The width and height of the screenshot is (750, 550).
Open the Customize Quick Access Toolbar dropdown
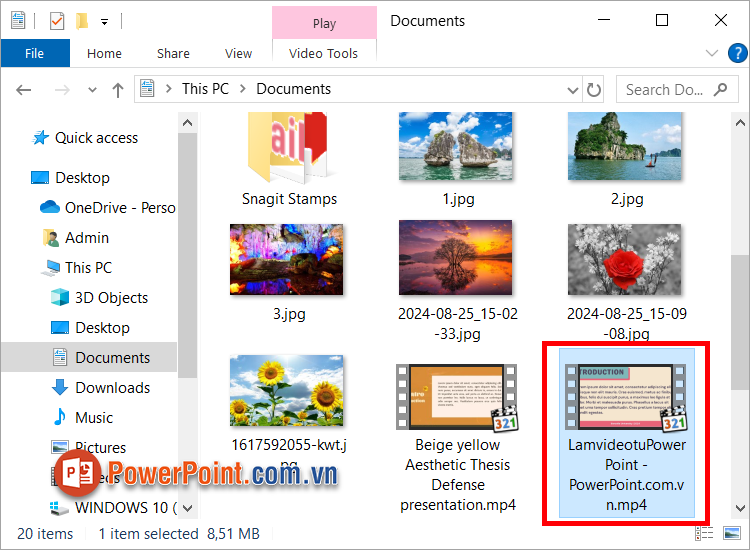click(104, 22)
